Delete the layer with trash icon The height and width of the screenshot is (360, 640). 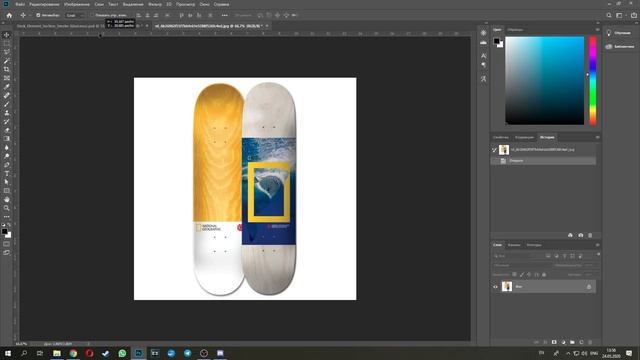(590, 342)
